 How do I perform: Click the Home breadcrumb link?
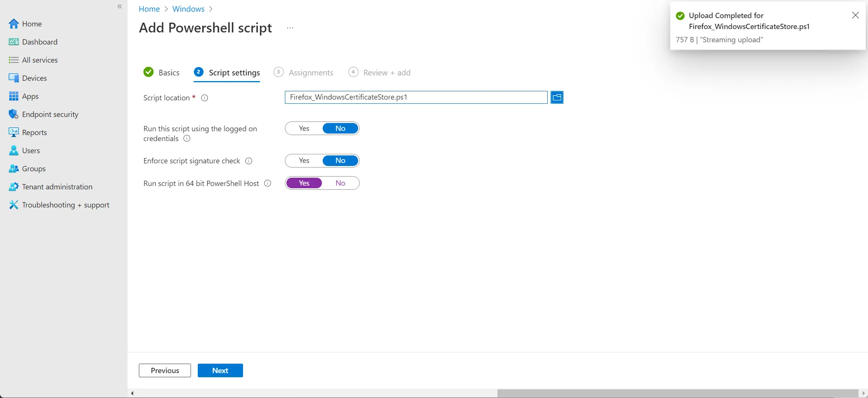click(x=149, y=9)
